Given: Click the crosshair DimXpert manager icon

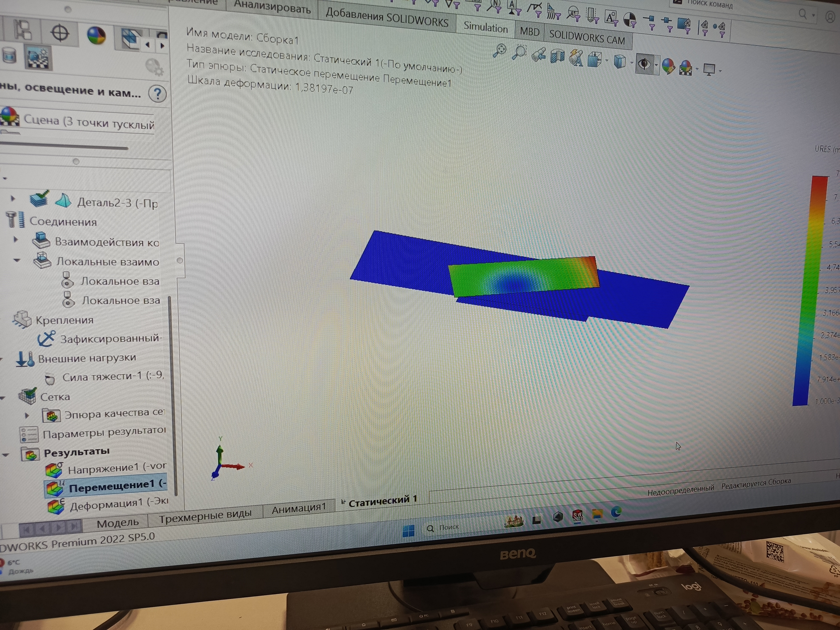Looking at the screenshot, I should pyautogui.click(x=60, y=33).
